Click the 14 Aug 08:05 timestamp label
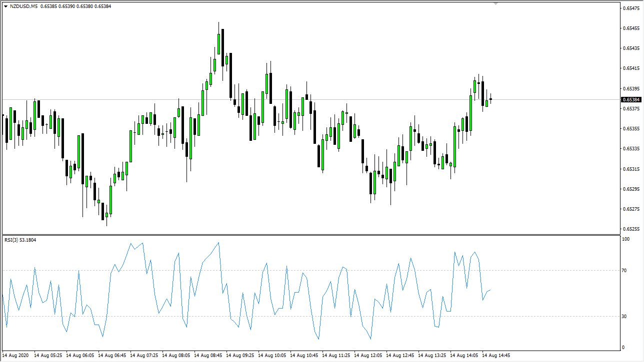The width and height of the screenshot is (644, 362). pyautogui.click(x=175, y=356)
